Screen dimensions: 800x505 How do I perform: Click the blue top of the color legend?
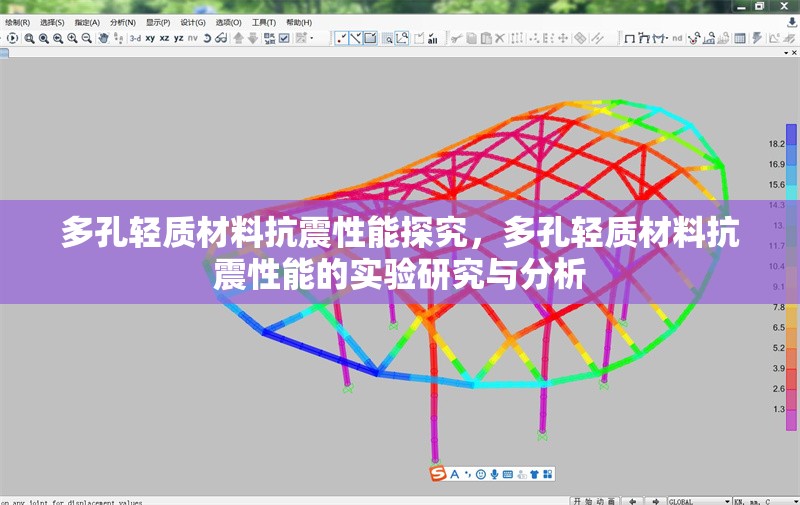[x=791, y=134]
